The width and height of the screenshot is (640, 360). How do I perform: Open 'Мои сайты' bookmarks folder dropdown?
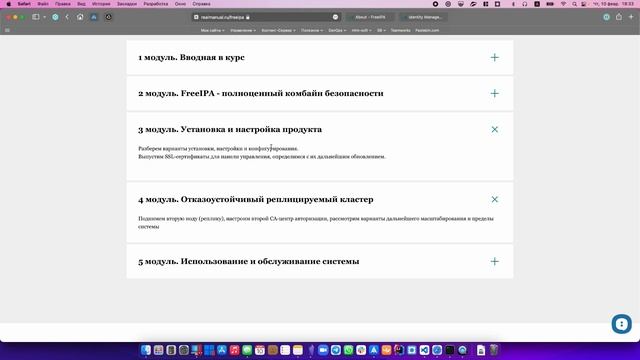pyautogui.click(x=212, y=30)
